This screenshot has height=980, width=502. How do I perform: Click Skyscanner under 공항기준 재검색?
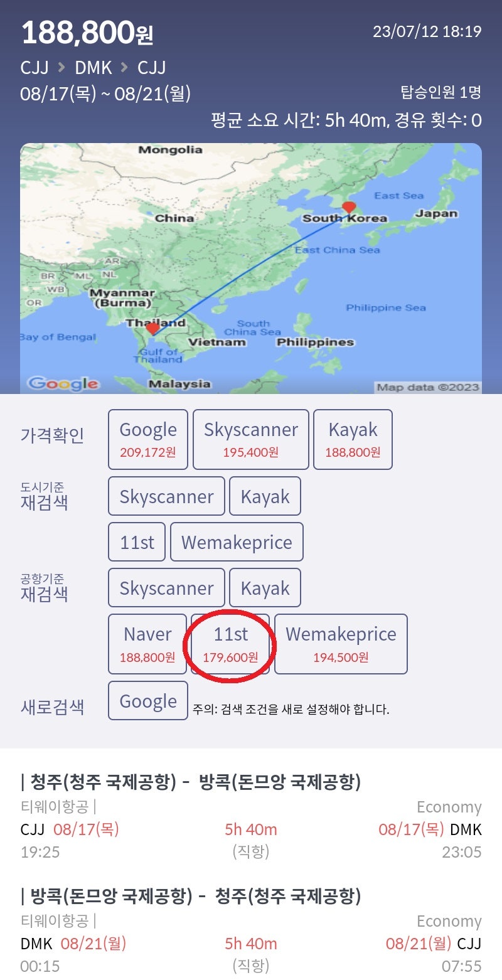click(x=166, y=587)
